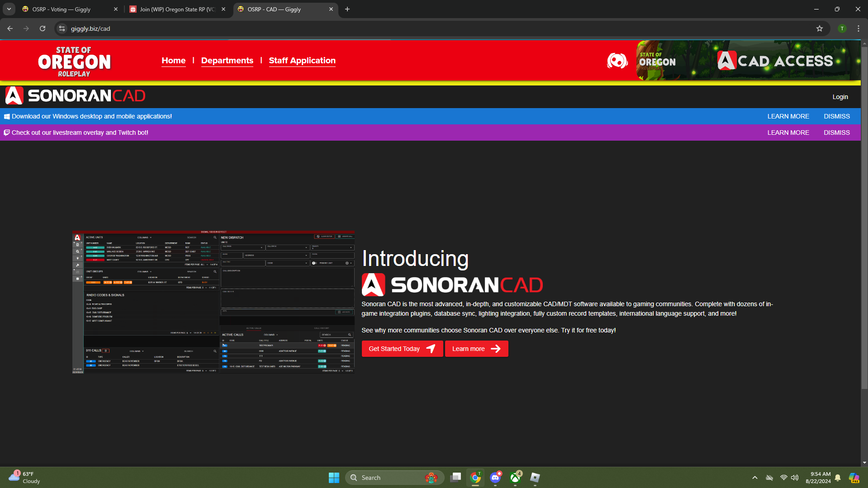
Task: Open Discord from the taskbar
Action: [x=495, y=478]
